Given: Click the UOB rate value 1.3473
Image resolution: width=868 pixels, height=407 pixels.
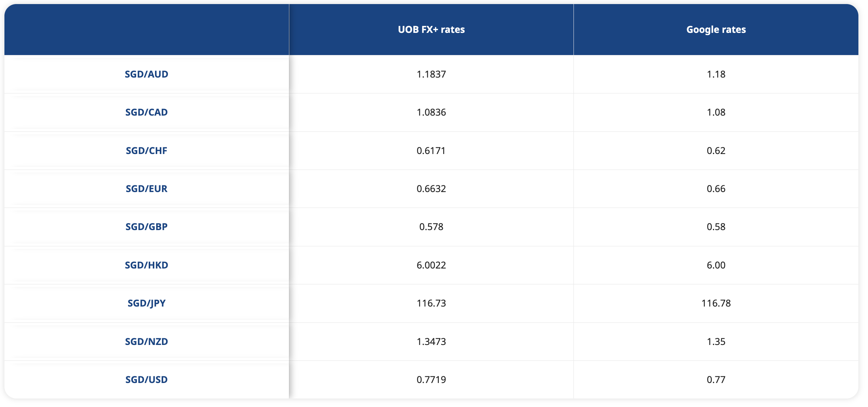Looking at the screenshot, I should pyautogui.click(x=431, y=342).
